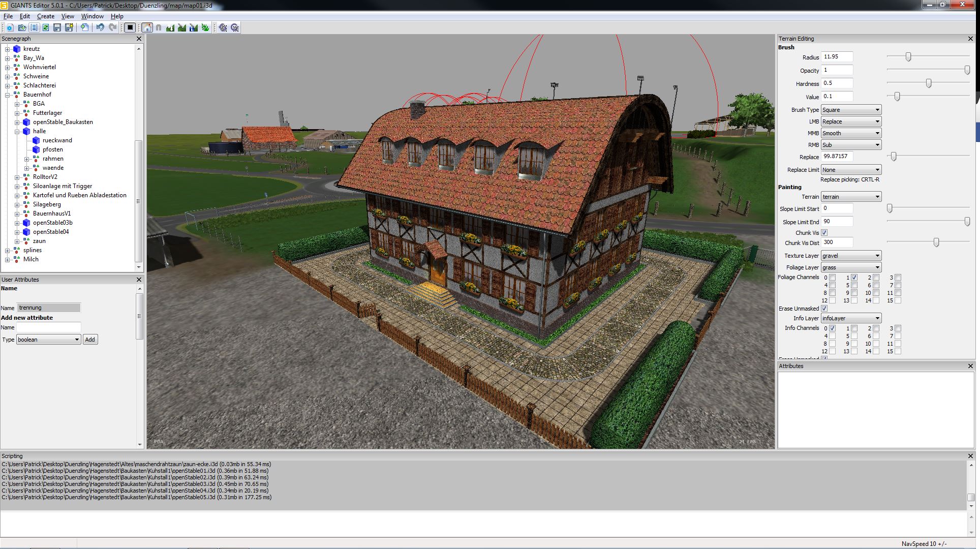Select the foliage paint grass icon
This screenshot has width=980, height=549.
point(205,27)
